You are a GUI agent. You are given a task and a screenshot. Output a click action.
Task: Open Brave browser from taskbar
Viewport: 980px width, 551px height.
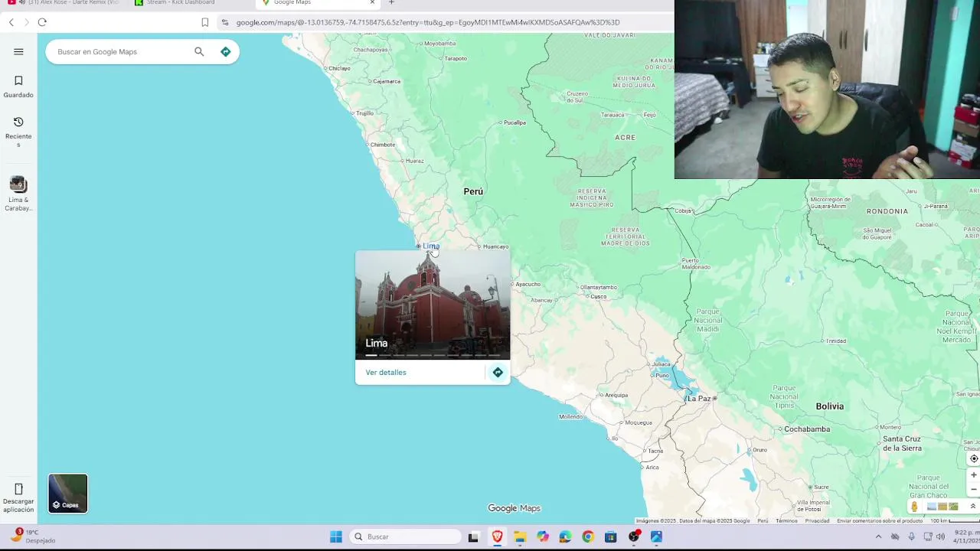pos(497,536)
